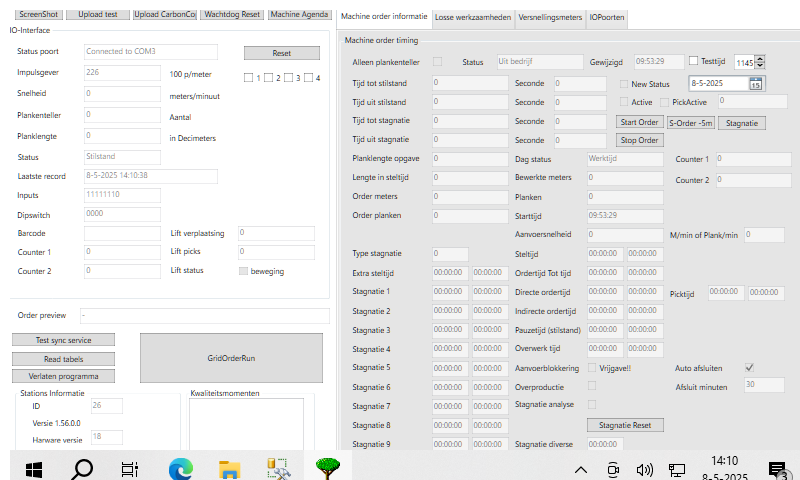
Task: Open the Windows Start menu
Action: 33,468
